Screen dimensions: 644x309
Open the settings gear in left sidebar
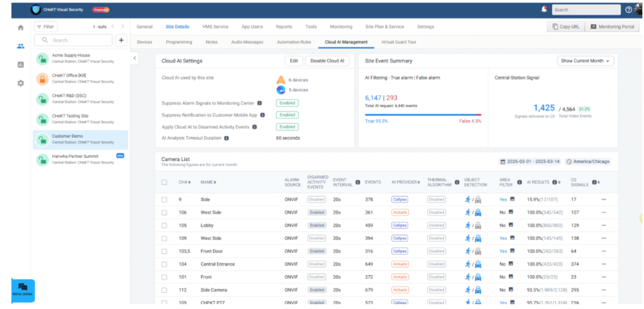[x=21, y=83]
